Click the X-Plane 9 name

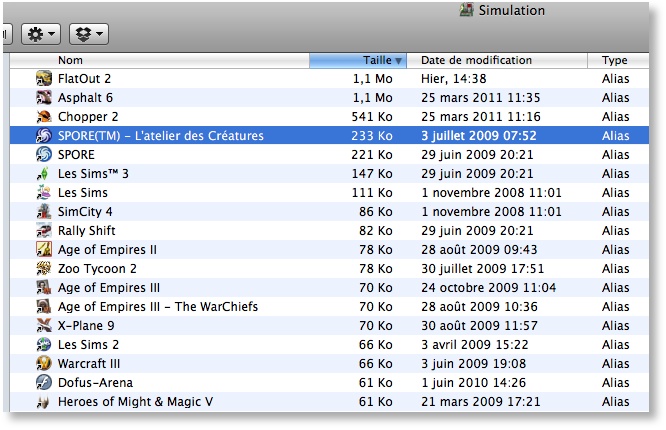(86, 325)
